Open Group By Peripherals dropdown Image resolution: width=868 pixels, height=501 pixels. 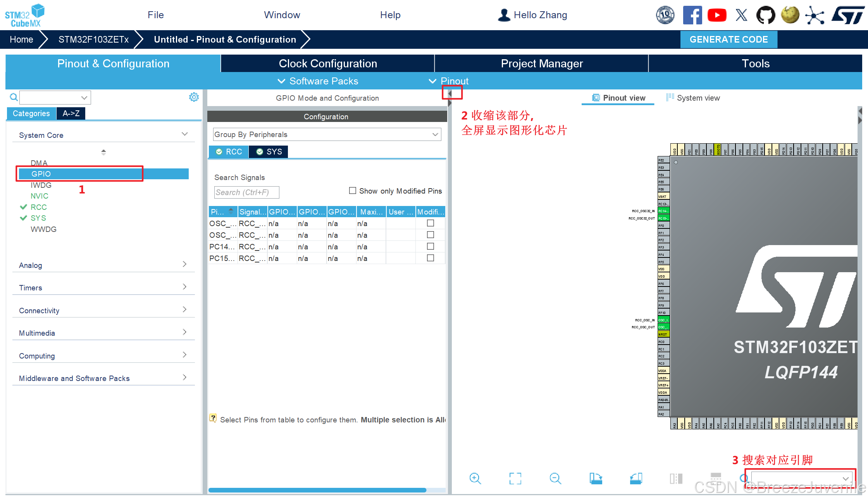[x=327, y=134]
